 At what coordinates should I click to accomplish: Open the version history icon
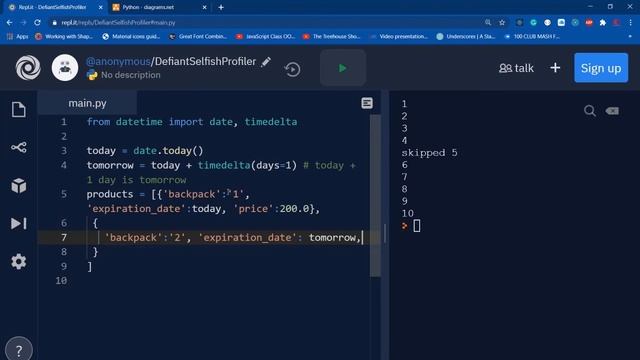tap(292, 69)
